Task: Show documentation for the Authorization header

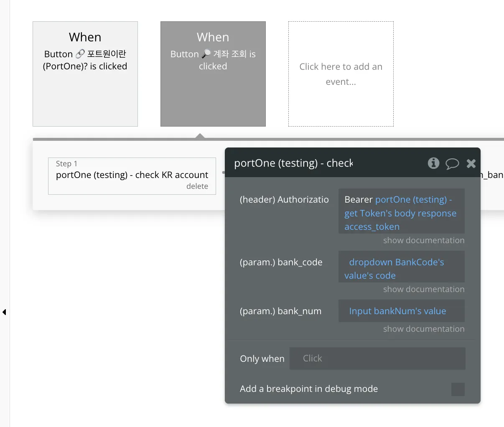Action: [x=423, y=240]
